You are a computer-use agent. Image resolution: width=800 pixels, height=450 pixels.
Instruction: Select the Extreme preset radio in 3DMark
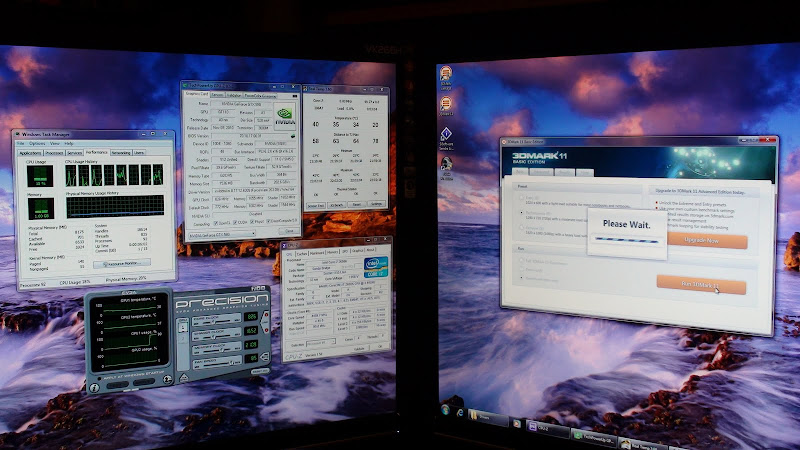click(521, 227)
